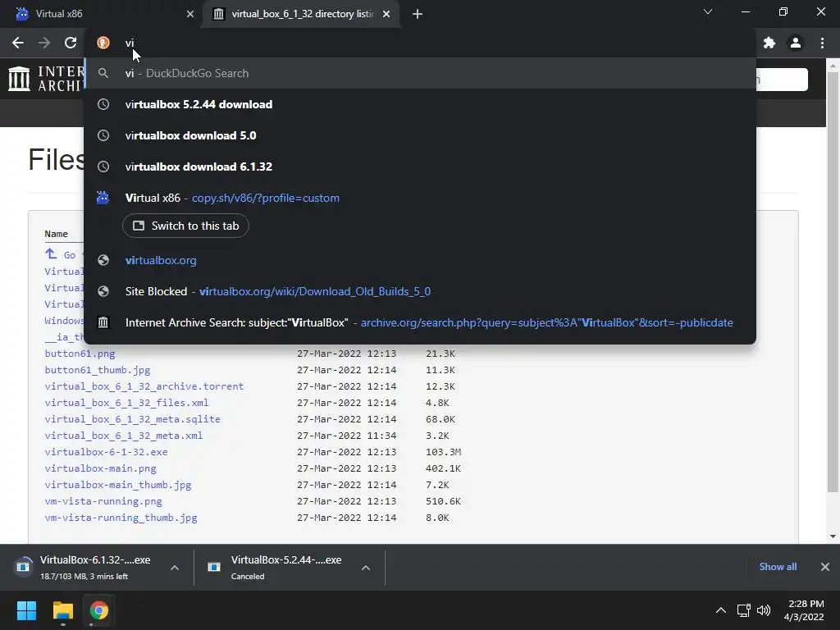Choose suggestion 'virtualbox 5.2.44 download'
840x630 pixels.
coord(420,104)
